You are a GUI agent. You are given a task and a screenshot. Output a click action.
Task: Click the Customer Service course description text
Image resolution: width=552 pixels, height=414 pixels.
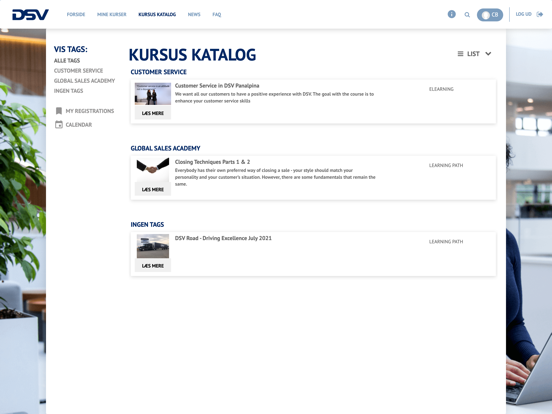click(274, 98)
